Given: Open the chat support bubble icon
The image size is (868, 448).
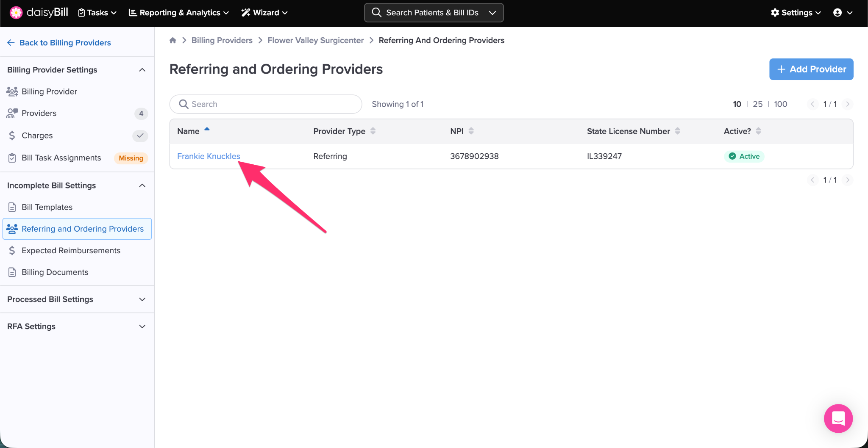Looking at the screenshot, I should pos(838,418).
